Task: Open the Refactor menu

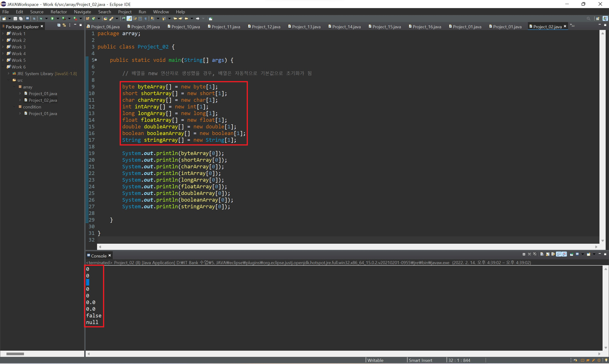Action: tap(58, 12)
